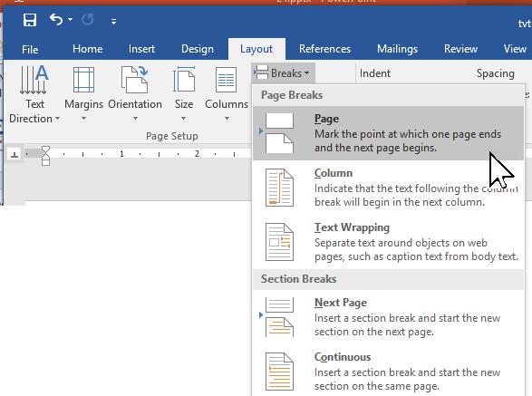Click the Page Breaks header text

pos(292,95)
